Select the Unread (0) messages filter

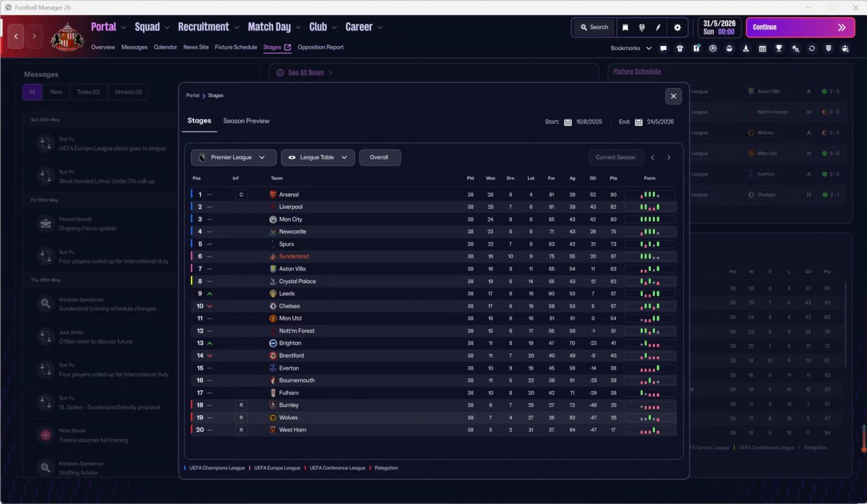click(129, 92)
